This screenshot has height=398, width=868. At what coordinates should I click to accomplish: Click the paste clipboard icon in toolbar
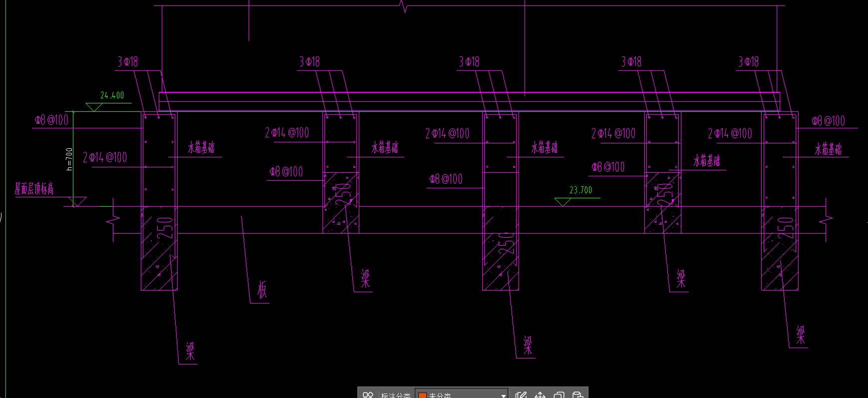pos(578,395)
